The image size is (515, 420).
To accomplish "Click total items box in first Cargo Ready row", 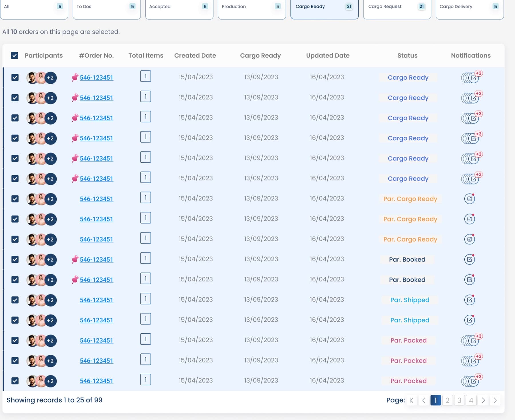I will pyautogui.click(x=146, y=76).
